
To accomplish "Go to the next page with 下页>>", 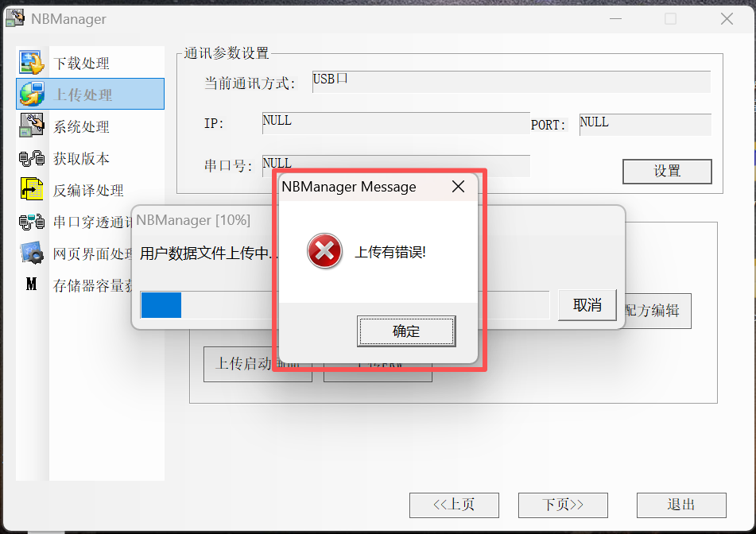I will 563,505.
